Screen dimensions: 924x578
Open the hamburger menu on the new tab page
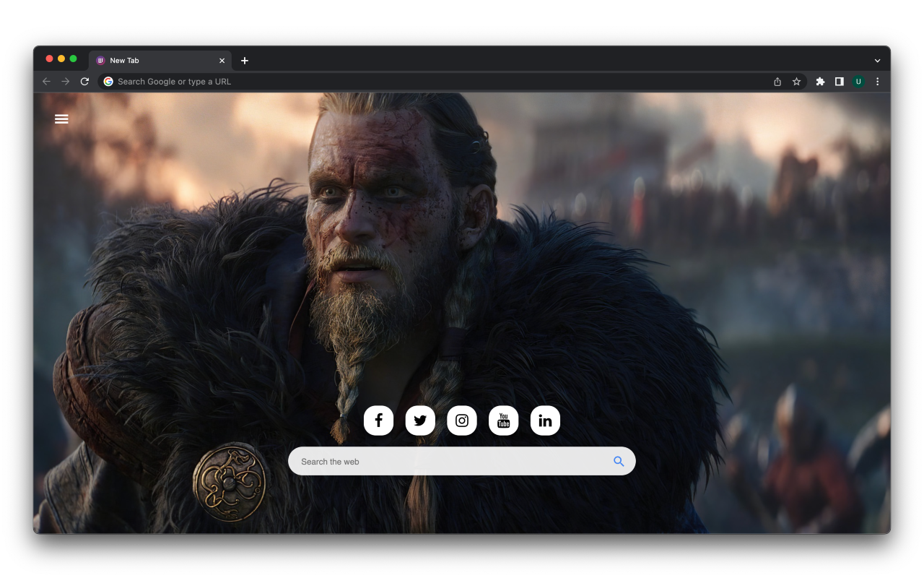61,118
